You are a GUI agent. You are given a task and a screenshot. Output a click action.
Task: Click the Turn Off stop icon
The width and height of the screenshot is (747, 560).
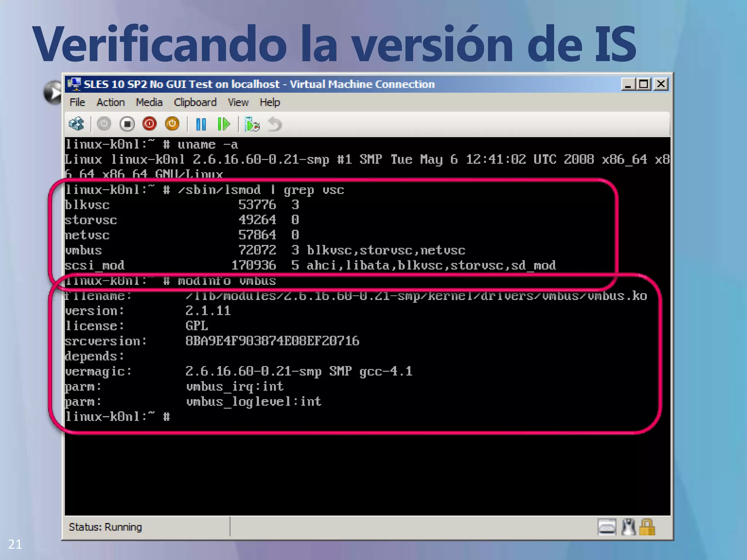(127, 124)
